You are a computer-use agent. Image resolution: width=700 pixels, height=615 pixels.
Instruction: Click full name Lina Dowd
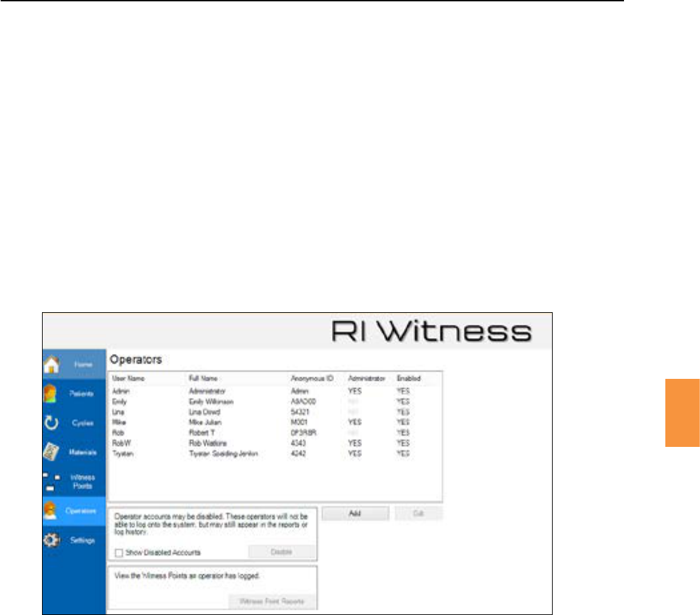click(205, 412)
